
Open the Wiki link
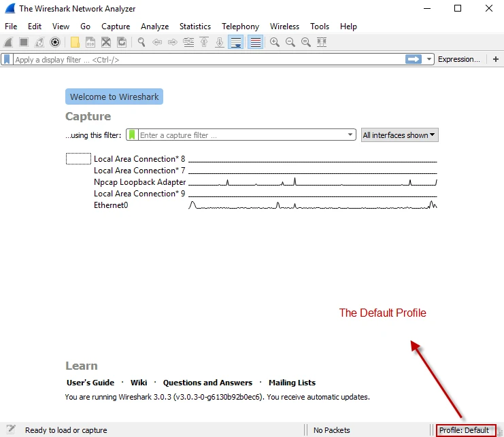coord(139,383)
